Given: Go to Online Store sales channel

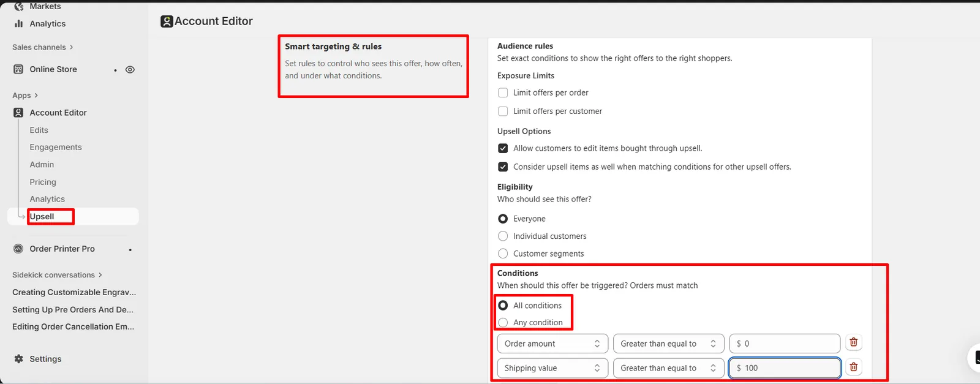Looking at the screenshot, I should 53,69.
